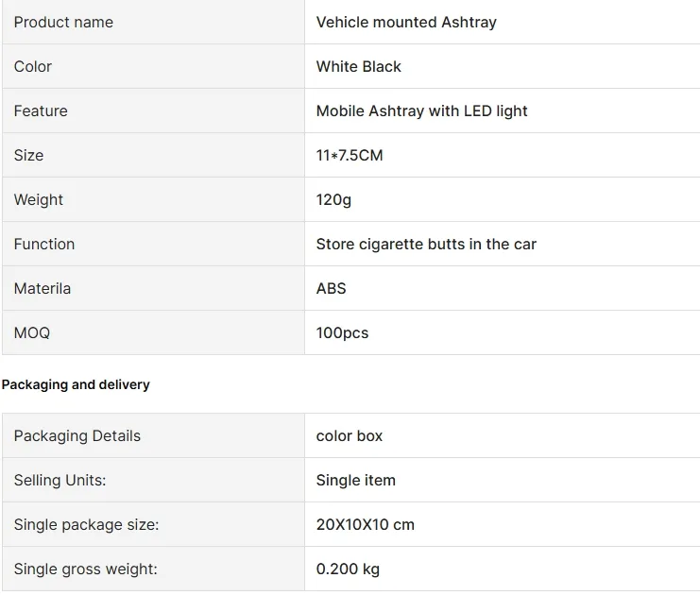
Task: Select the '0.200 kg' gross weight value
Action: 349,569
